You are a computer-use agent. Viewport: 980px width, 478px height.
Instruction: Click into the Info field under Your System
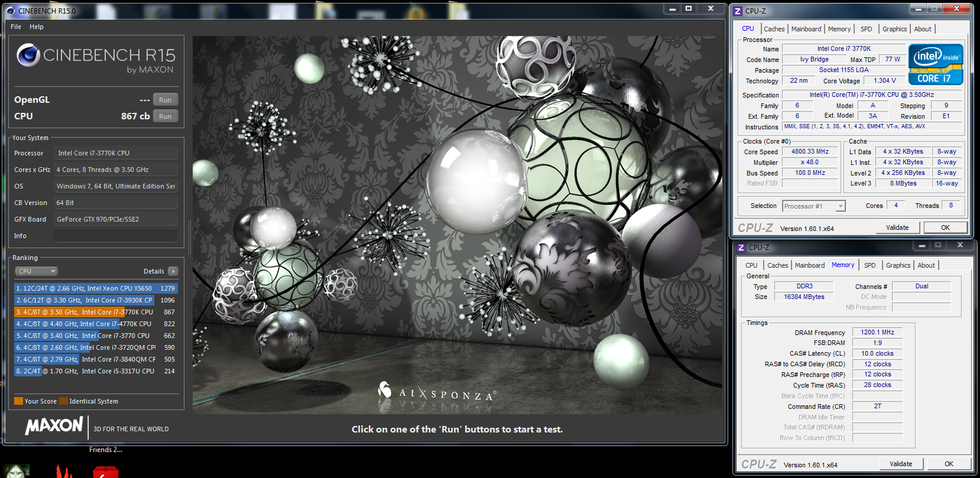coord(116,236)
